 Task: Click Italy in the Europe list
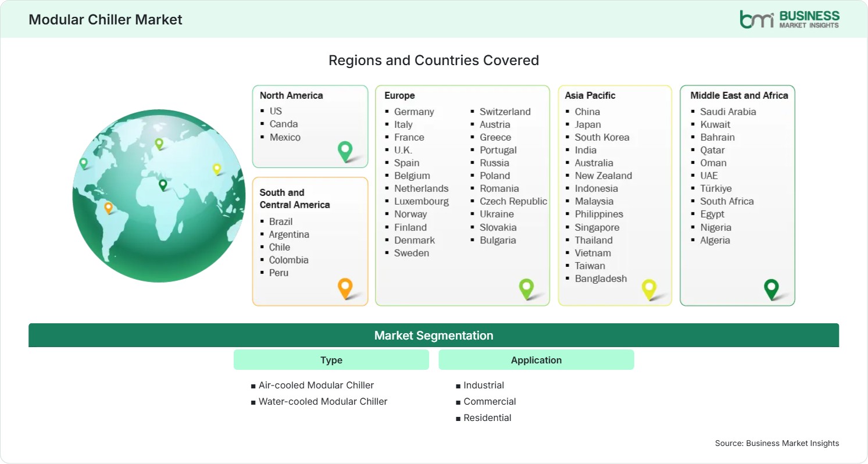coord(403,124)
